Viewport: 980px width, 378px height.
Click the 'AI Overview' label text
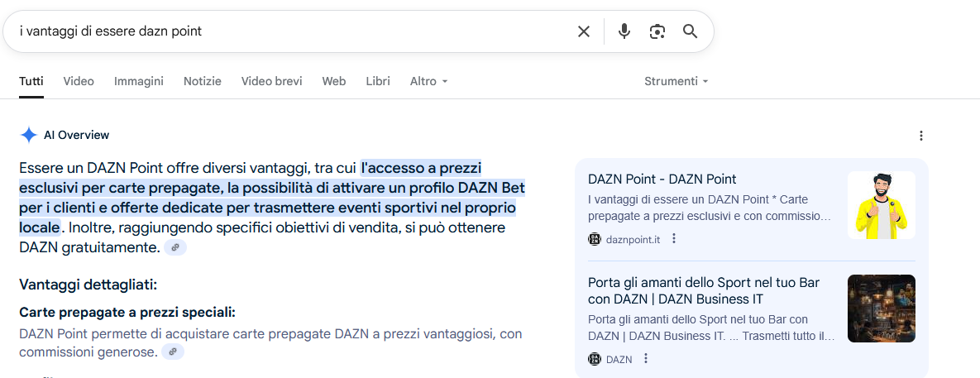[x=76, y=135]
